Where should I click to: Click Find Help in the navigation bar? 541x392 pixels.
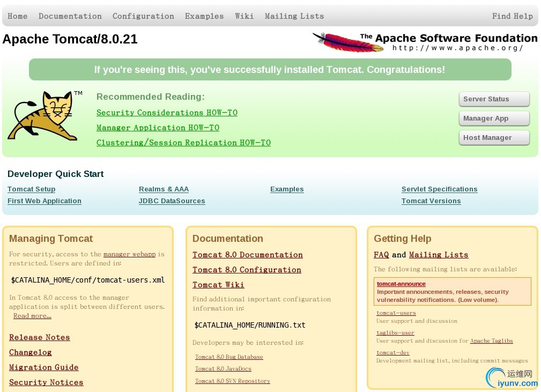pyautogui.click(x=513, y=16)
